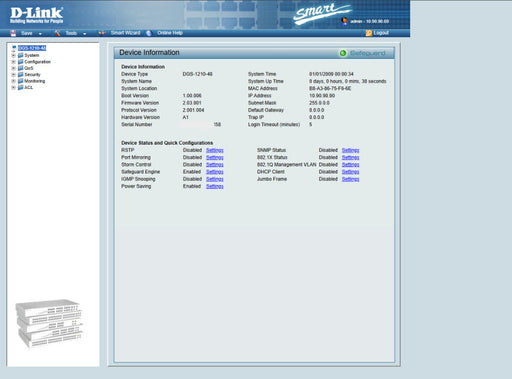Open SNMP Status Settings link

[x=351, y=150]
